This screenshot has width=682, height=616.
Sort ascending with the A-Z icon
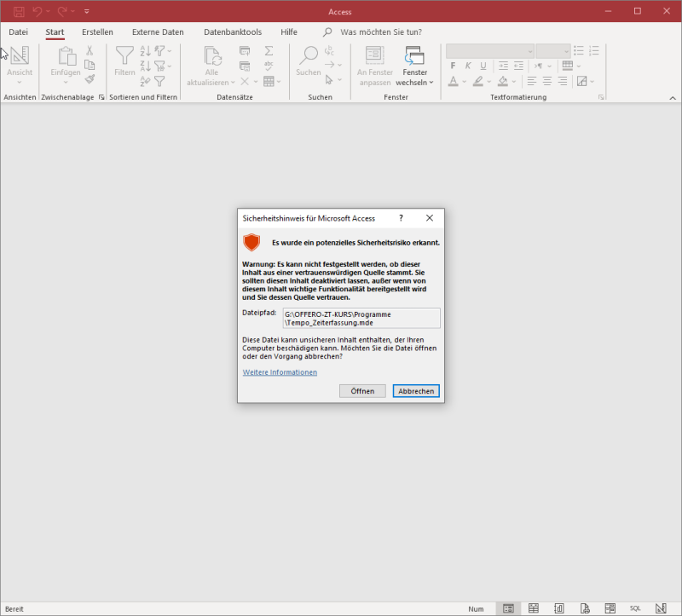146,51
